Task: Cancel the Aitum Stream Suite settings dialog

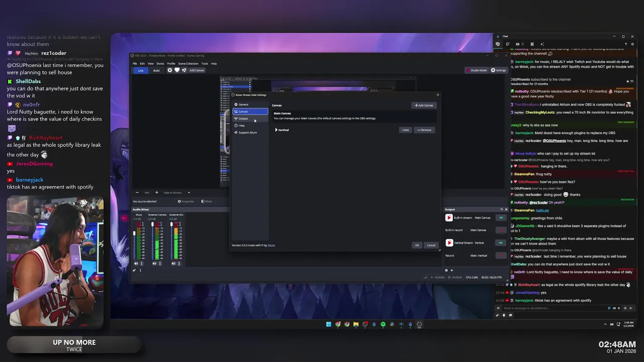Action: 431,245
